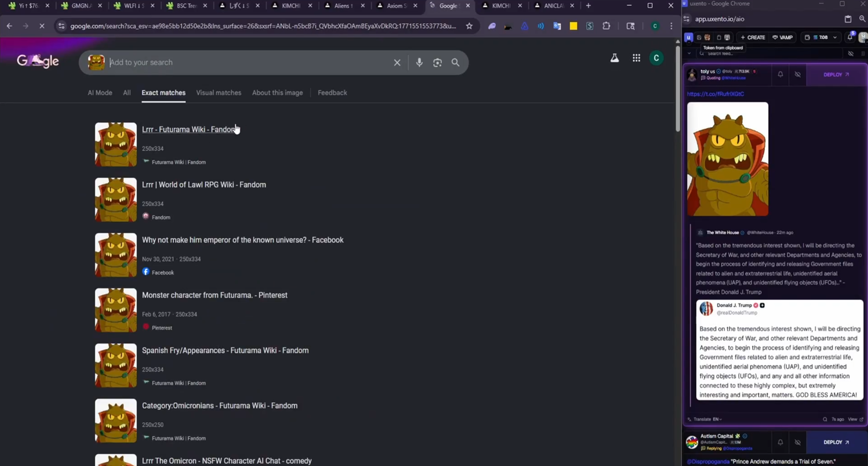Hide the Autism Capital post
Viewport: 868px width, 466px height.
[x=798, y=442]
